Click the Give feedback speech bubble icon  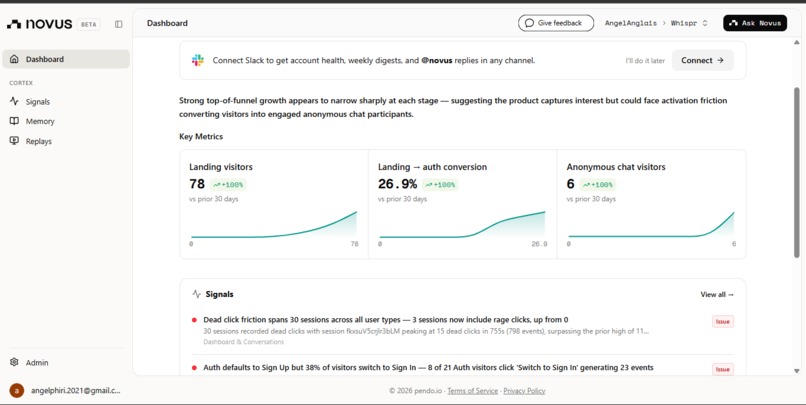tap(529, 23)
